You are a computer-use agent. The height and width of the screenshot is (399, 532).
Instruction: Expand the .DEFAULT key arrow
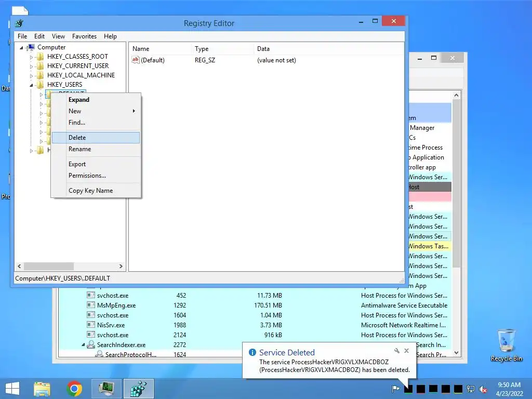[x=41, y=95]
